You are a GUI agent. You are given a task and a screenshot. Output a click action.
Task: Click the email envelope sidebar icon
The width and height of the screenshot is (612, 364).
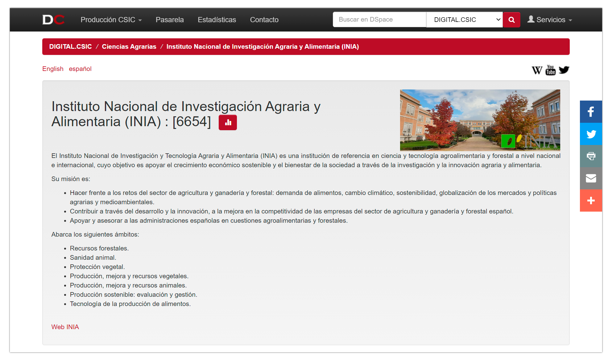(x=591, y=178)
